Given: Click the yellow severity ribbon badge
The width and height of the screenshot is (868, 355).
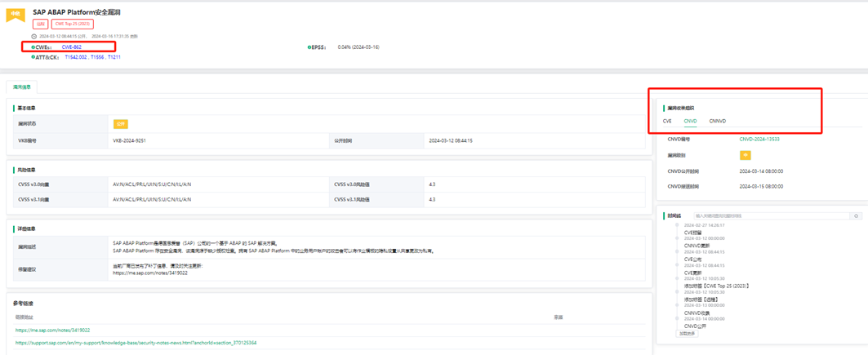Looking at the screenshot, I should [16, 15].
